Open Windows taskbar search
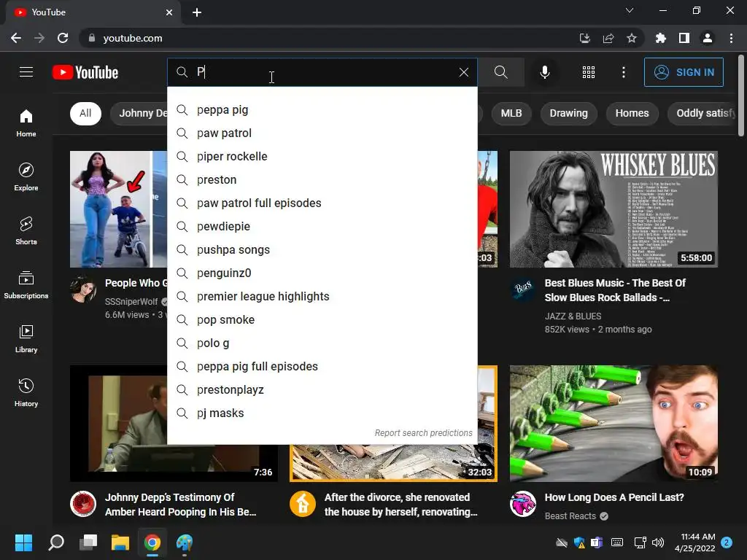 click(x=56, y=542)
